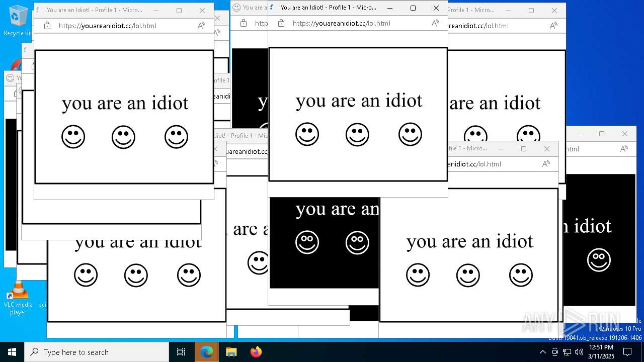644x362 pixels.
Task: Click the Microsoft Edge taskbar icon
Action: pos(206,352)
